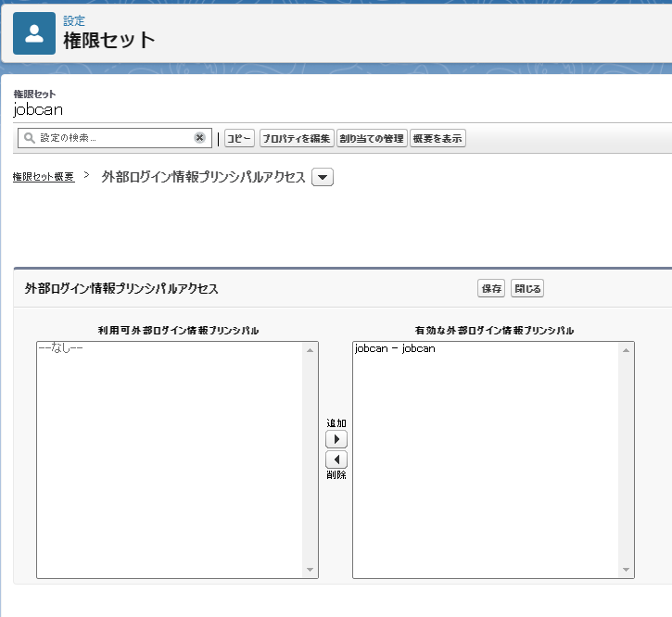Click the プロパティを編集 button
The width and height of the screenshot is (672, 617).
pyautogui.click(x=297, y=138)
